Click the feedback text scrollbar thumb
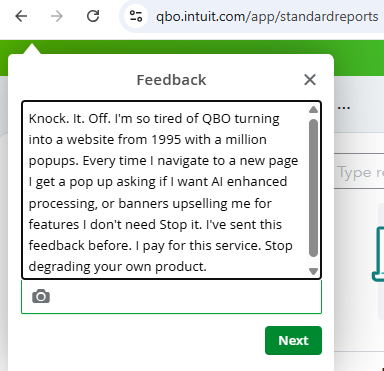Image resolution: width=384 pixels, height=371 pixels. [x=313, y=188]
